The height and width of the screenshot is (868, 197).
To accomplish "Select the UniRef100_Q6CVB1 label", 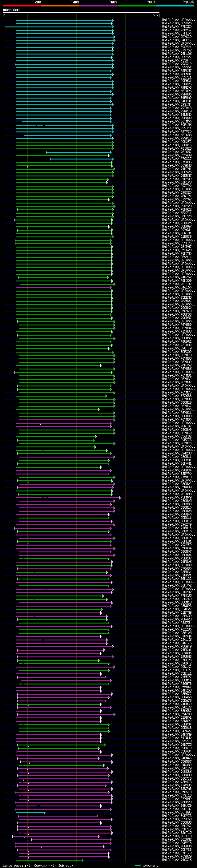I will coord(177,460).
